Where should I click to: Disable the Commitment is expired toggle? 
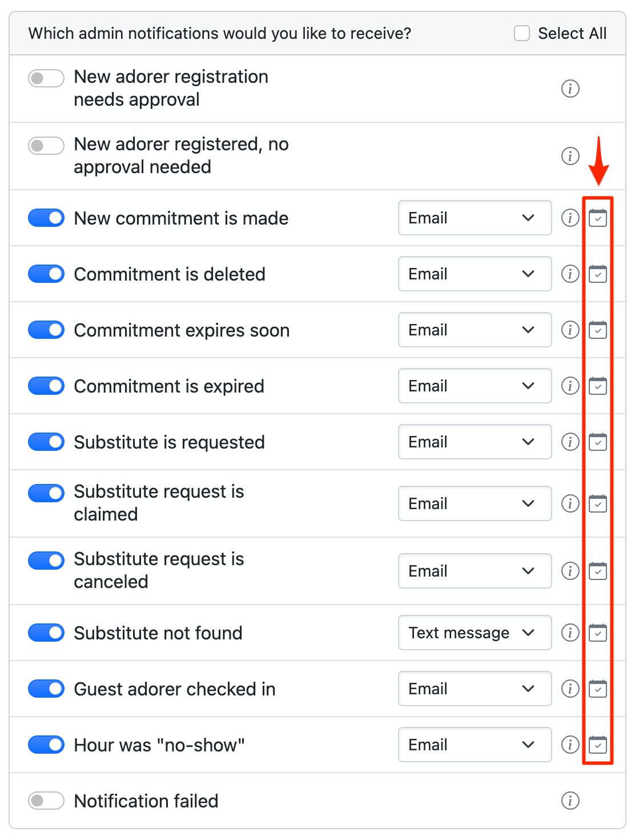coord(46,386)
